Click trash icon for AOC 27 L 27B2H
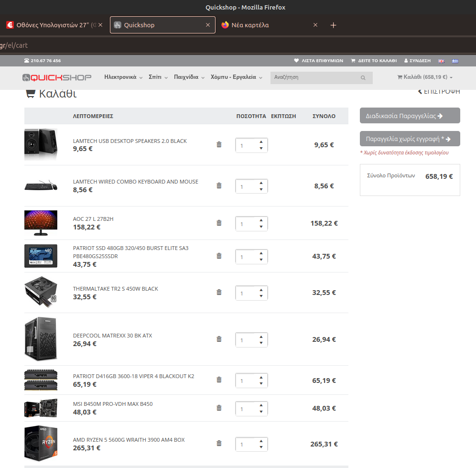 (x=219, y=223)
